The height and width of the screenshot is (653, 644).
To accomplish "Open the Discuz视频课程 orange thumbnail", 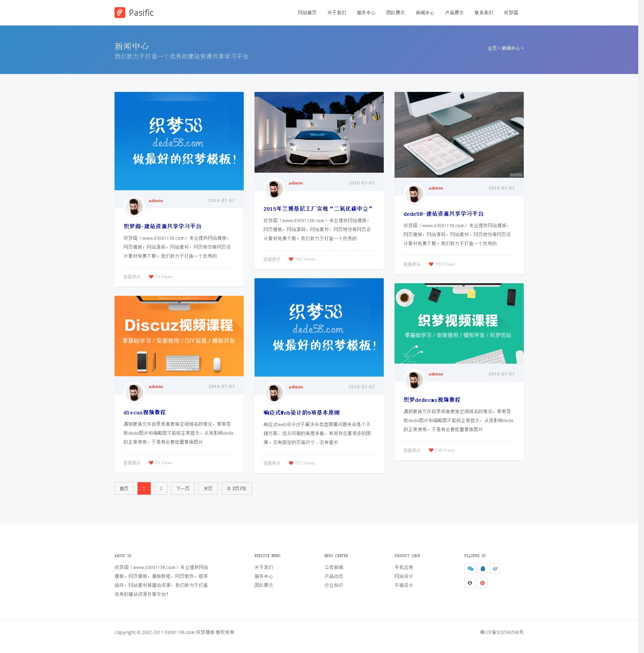I will point(179,336).
